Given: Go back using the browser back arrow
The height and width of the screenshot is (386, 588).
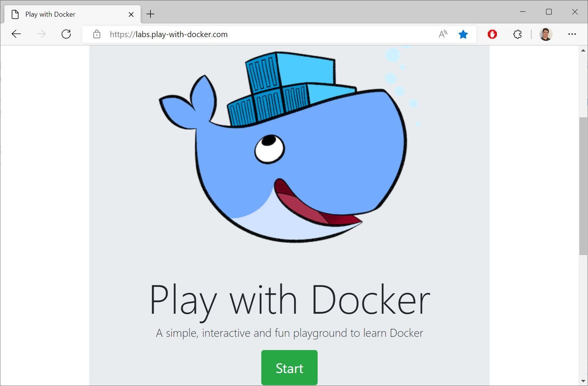Looking at the screenshot, I should click(16, 34).
